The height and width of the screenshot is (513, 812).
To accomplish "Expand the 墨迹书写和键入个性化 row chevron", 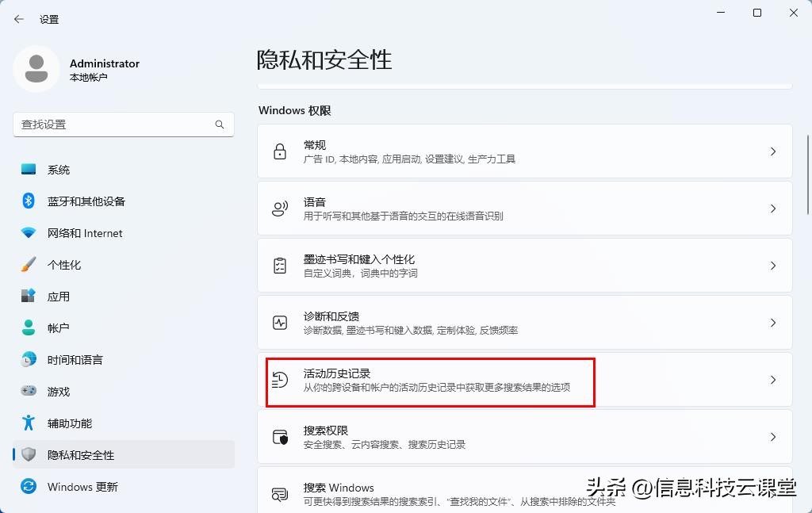I will pyautogui.click(x=773, y=266).
